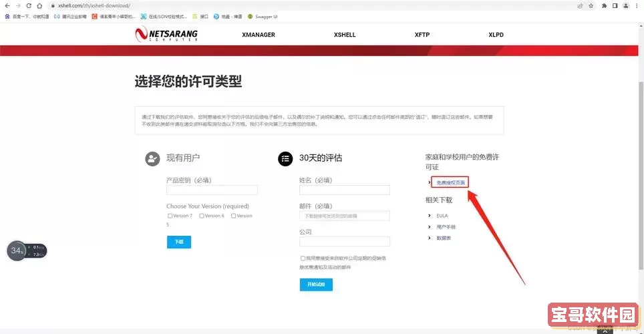Click the padlock site info icon
This screenshot has width=644, height=334.
pyautogui.click(x=53, y=6)
